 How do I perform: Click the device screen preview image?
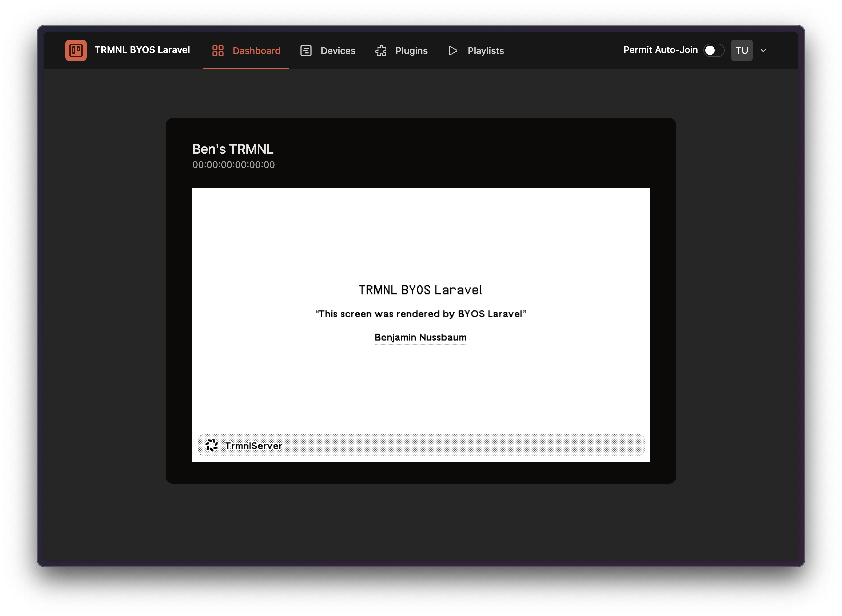click(421, 324)
